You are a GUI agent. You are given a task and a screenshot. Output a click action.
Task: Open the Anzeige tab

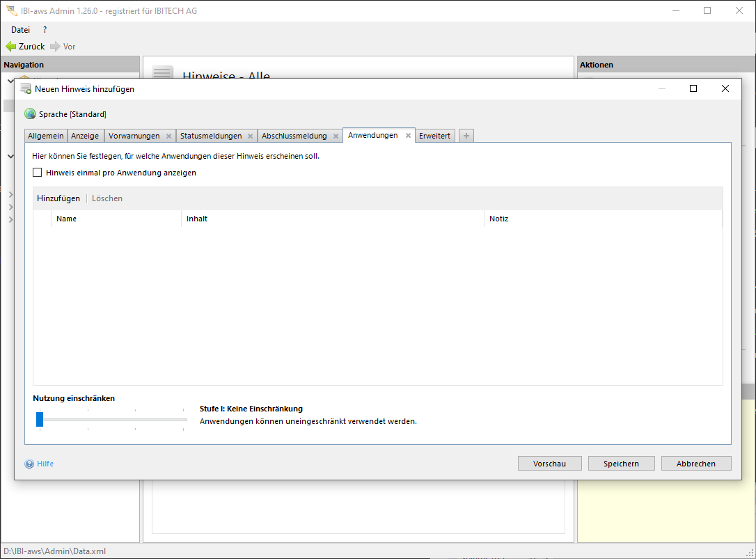85,136
